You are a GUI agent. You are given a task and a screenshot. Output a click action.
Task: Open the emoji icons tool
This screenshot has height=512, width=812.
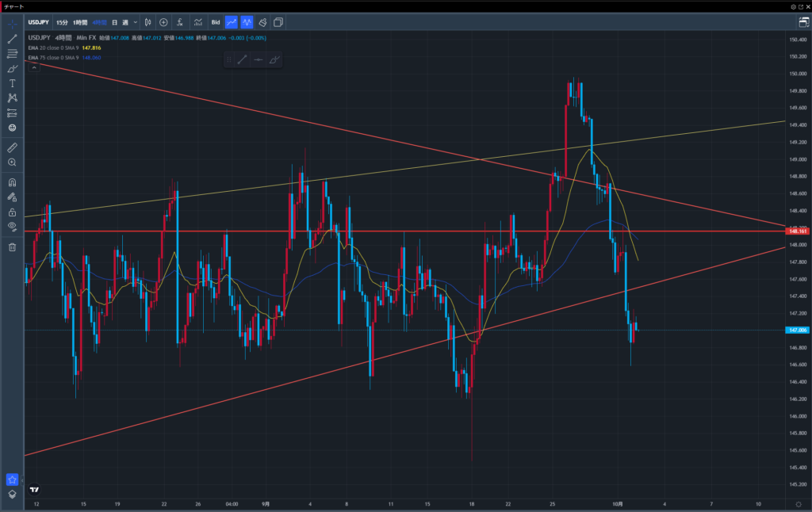(x=12, y=128)
